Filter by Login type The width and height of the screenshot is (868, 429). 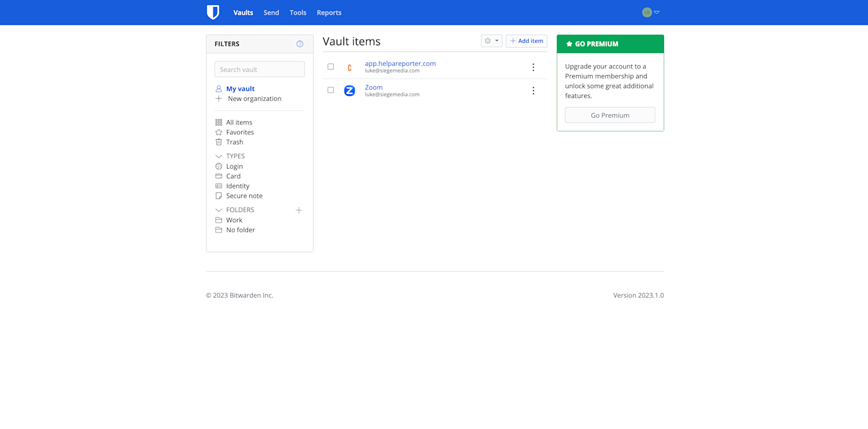pyautogui.click(x=234, y=166)
